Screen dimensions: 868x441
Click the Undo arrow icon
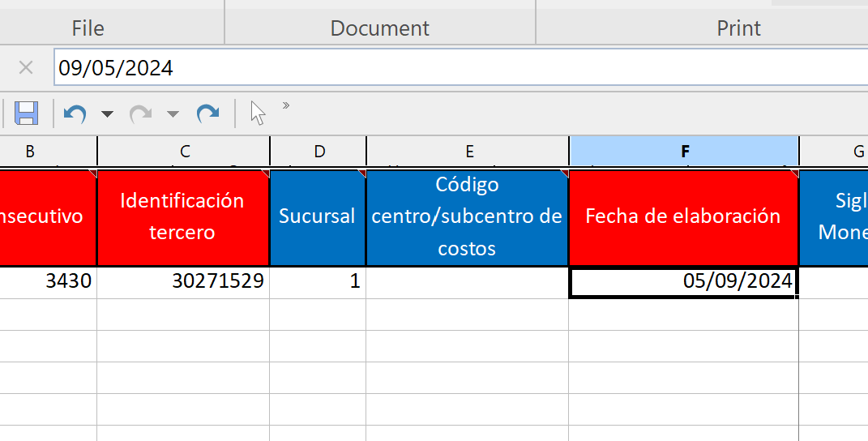click(75, 113)
